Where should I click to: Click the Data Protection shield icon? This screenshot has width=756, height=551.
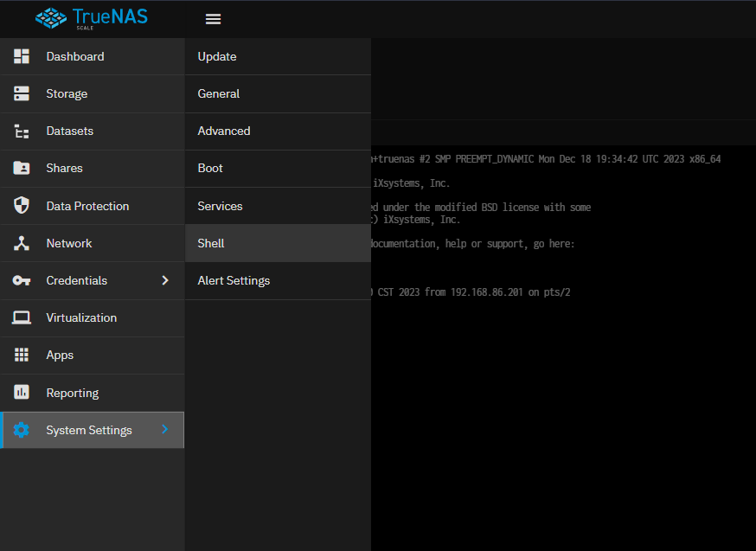point(22,206)
